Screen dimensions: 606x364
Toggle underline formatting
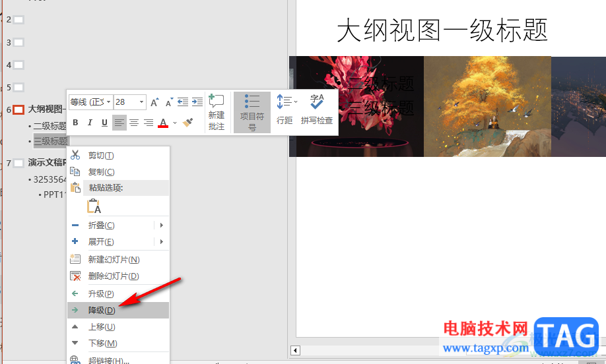tap(104, 123)
